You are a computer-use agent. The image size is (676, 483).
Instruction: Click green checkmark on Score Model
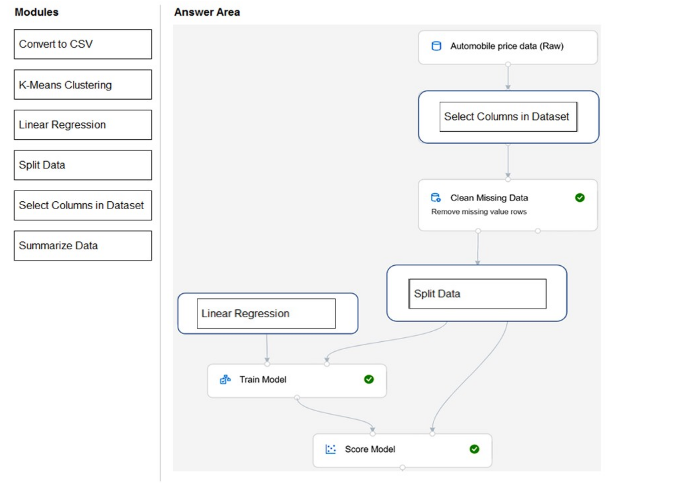pos(474,449)
